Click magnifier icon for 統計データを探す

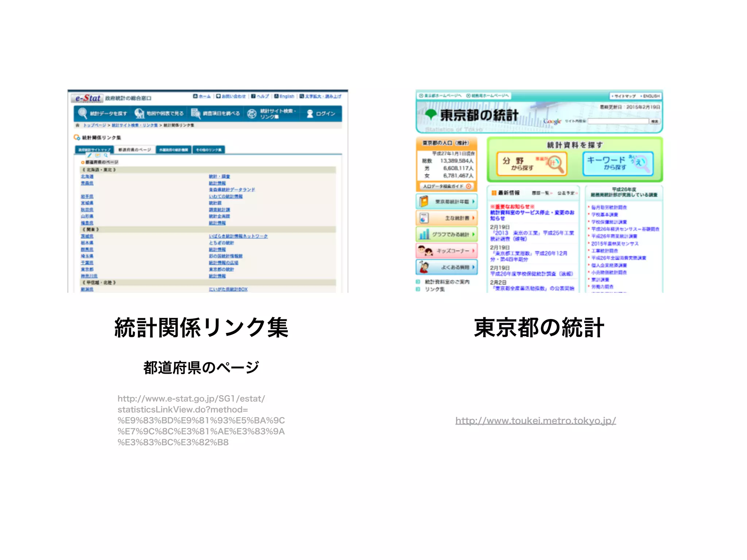[83, 113]
